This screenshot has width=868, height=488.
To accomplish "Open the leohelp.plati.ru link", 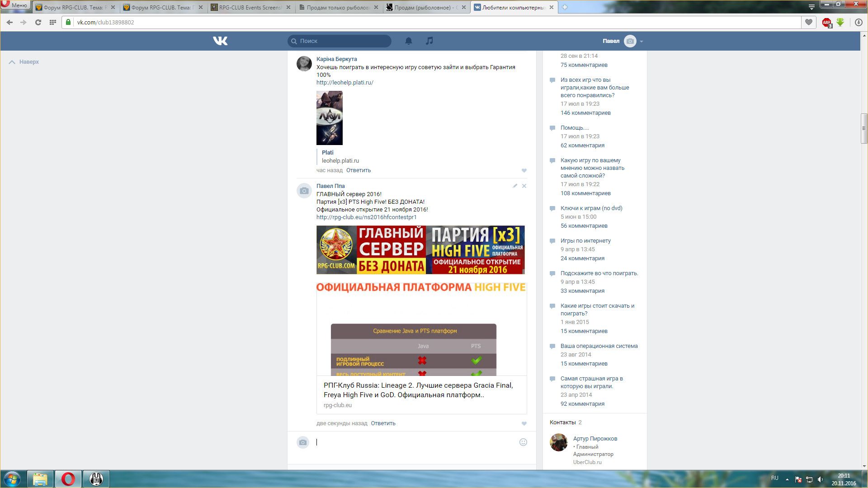I will point(344,83).
